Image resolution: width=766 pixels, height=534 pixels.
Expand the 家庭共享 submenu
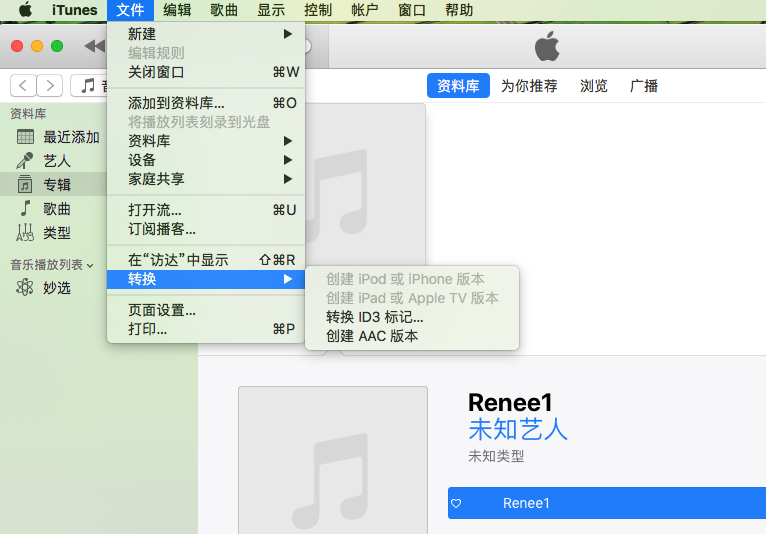coord(206,179)
